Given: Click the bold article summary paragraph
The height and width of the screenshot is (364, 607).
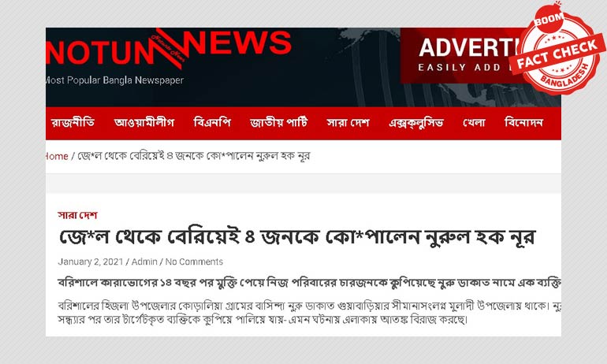Looking at the screenshot, I should pyautogui.click(x=309, y=283).
